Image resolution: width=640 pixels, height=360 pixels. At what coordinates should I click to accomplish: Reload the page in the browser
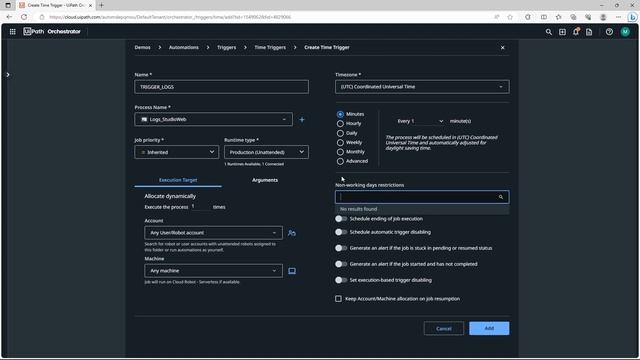(24, 17)
